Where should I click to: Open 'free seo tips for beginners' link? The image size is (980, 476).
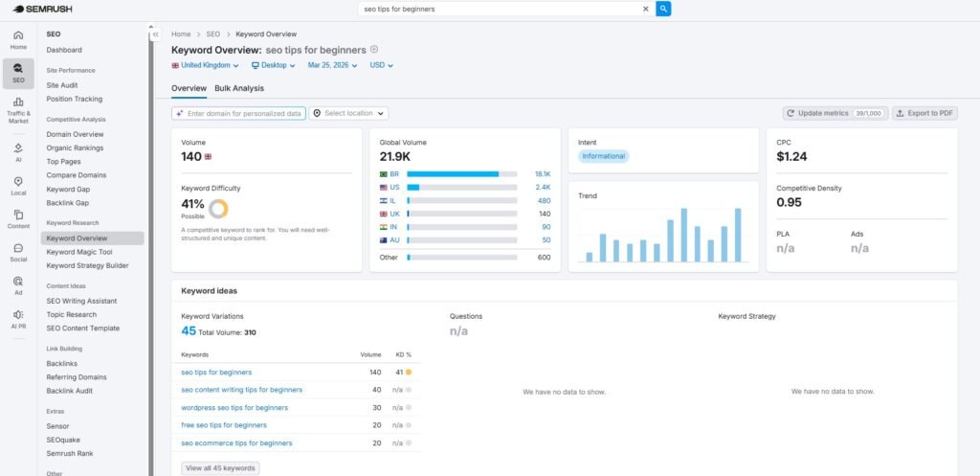click(x=224, y=425)
